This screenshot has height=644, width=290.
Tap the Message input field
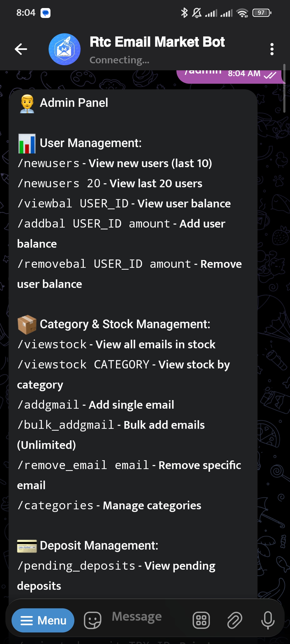145,617
